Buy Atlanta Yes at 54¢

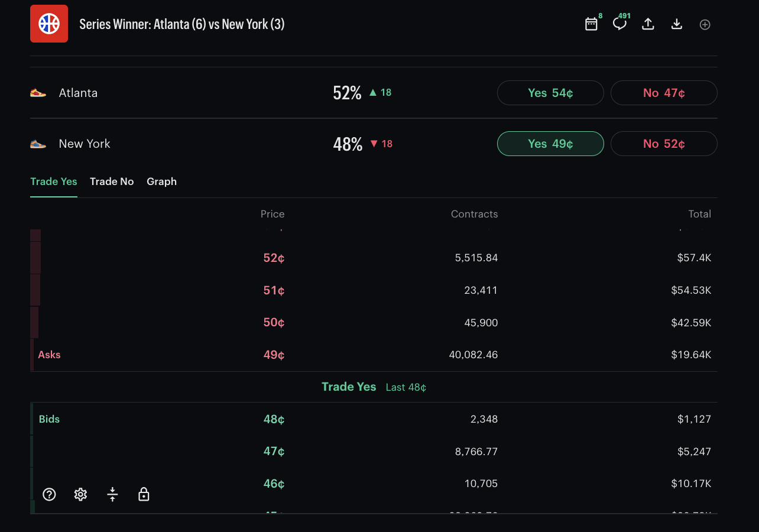coord(550,93)
